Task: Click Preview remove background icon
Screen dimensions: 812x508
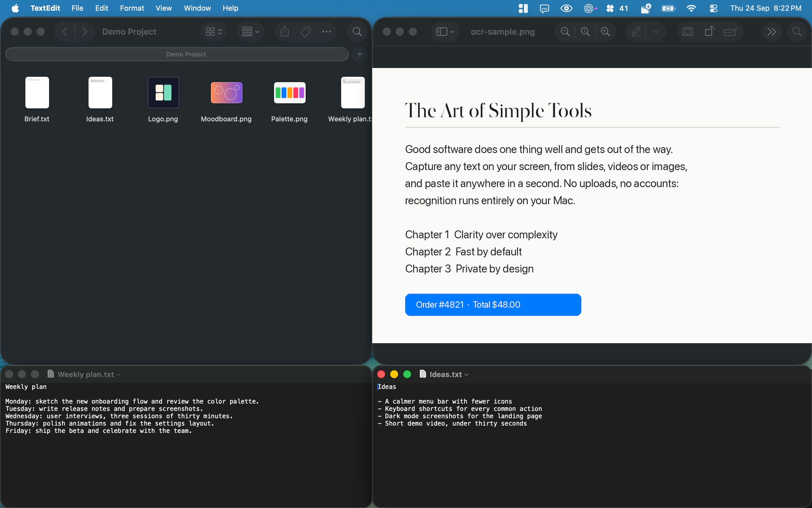Action: (687, 32)
